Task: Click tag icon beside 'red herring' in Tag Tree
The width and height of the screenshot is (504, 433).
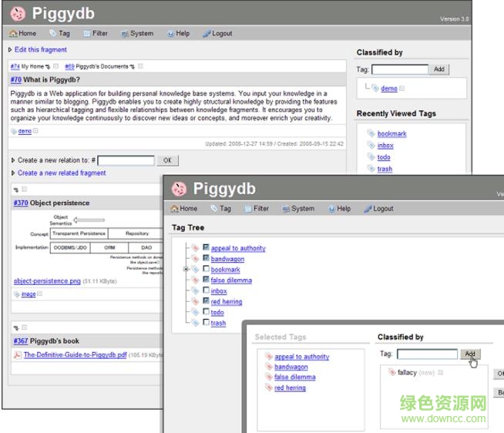Action: pos(195,301)
